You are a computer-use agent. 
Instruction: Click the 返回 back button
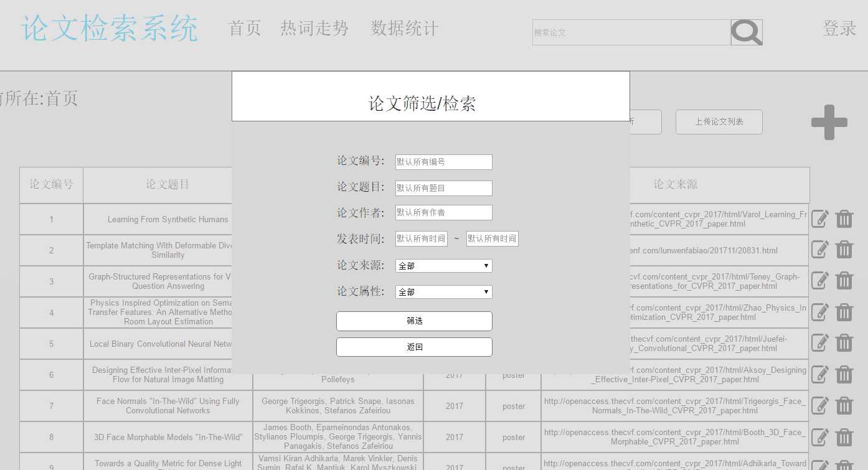(414, 347)
